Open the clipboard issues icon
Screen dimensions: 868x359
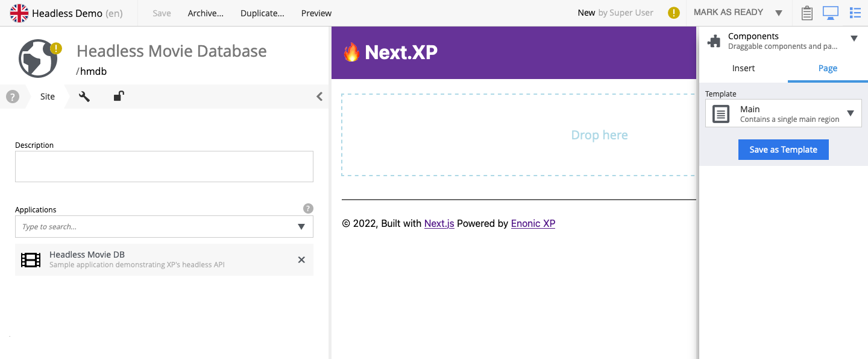807,13
